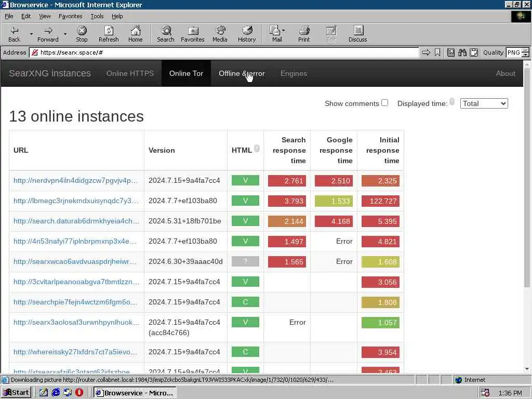Open the Edit menu
This screenshot has height=399, width=532.
[26, 16]
